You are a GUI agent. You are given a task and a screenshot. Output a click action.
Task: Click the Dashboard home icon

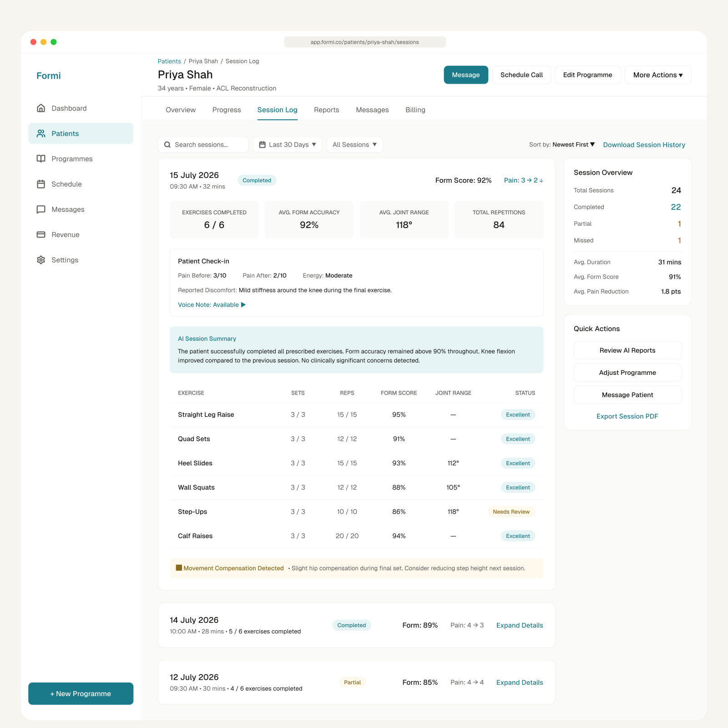[41, 108]
